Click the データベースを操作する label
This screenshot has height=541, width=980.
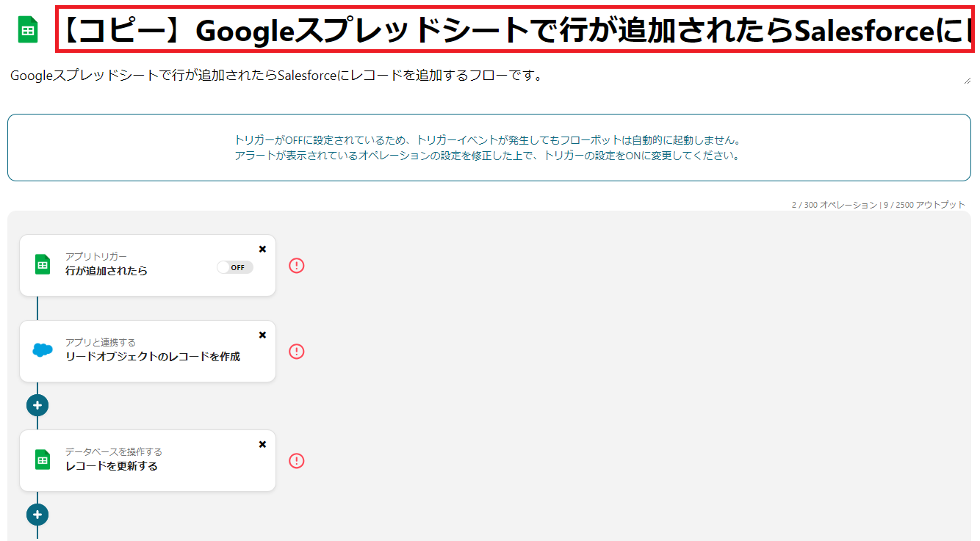(114, 451)
